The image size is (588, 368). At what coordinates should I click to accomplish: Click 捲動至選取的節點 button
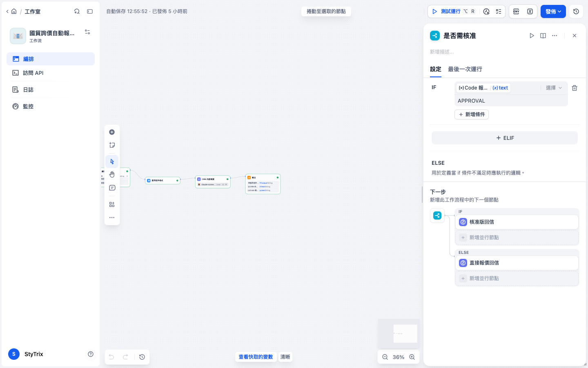(326, 11)
